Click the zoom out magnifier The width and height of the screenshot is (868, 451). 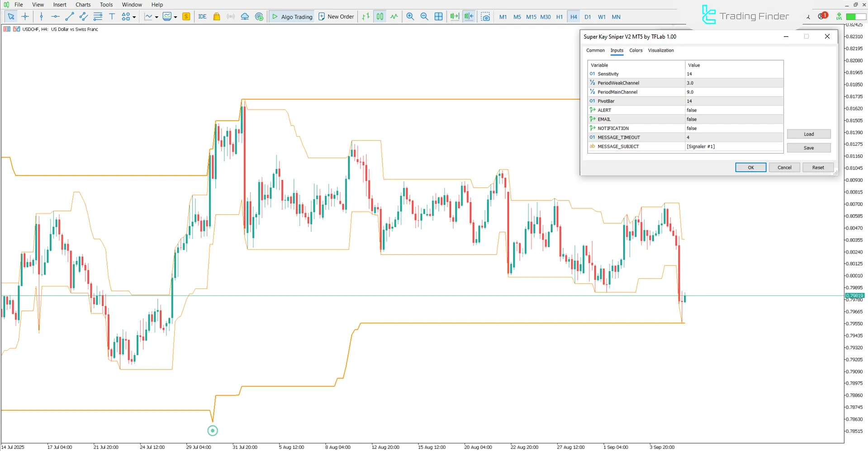[424, 17]
